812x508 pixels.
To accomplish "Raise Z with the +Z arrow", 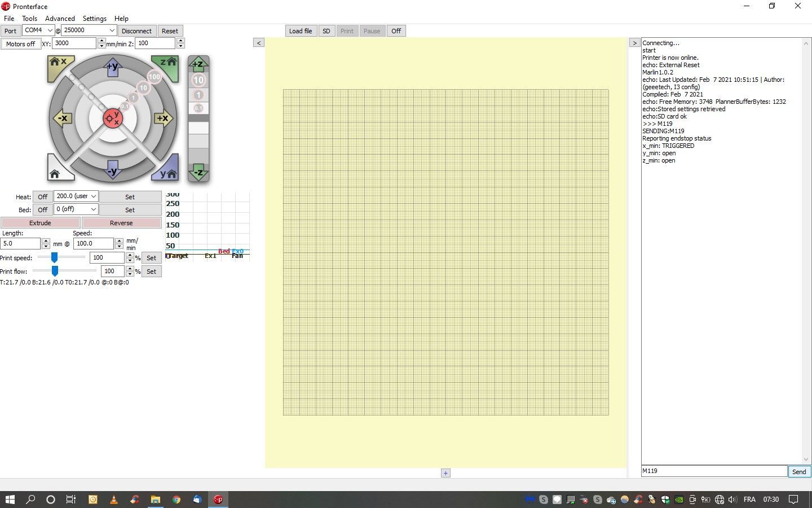I will coord(198,64).
